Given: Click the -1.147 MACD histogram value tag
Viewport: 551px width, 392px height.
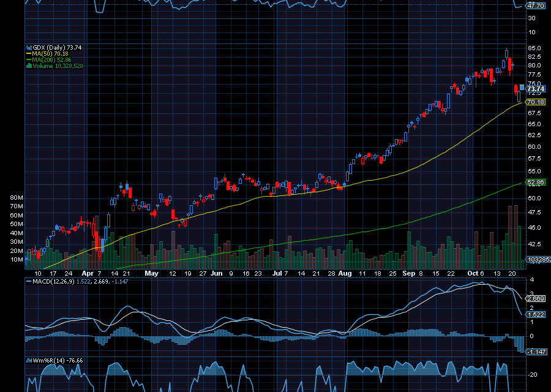Looking at the screenshot, I should coord(536,351).
